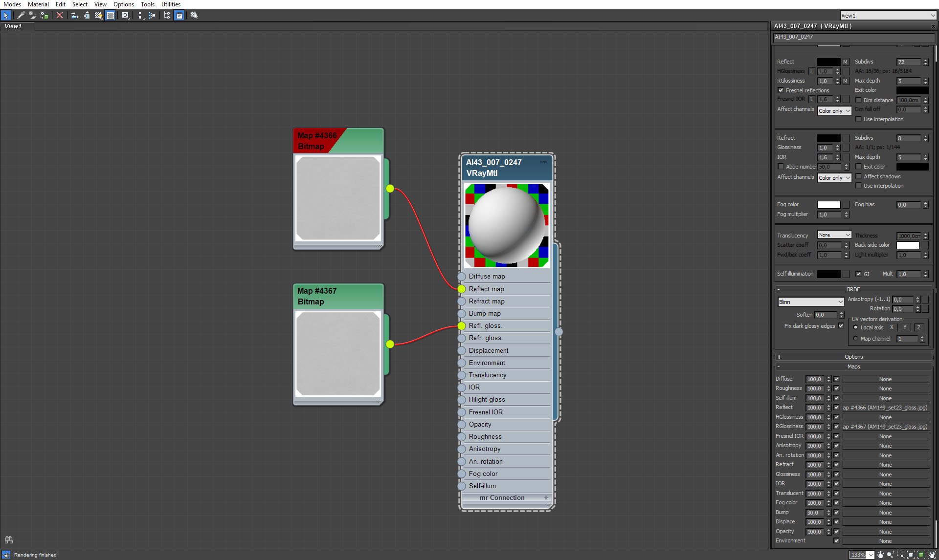The width and height of the screenshot is (939, 560).
Task: Toggle Show Background in Preview icon
Action: click(x=111, y=16)
